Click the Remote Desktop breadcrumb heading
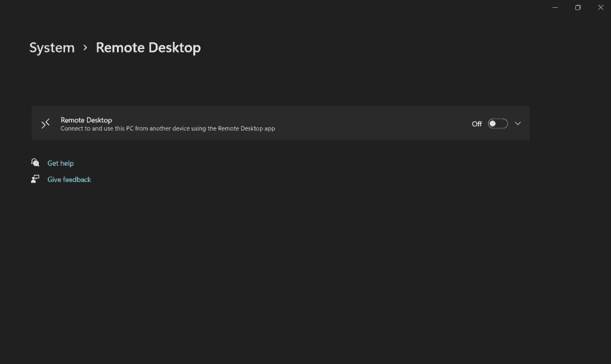This screenshot has width=611, height=364. pos(148,48)
